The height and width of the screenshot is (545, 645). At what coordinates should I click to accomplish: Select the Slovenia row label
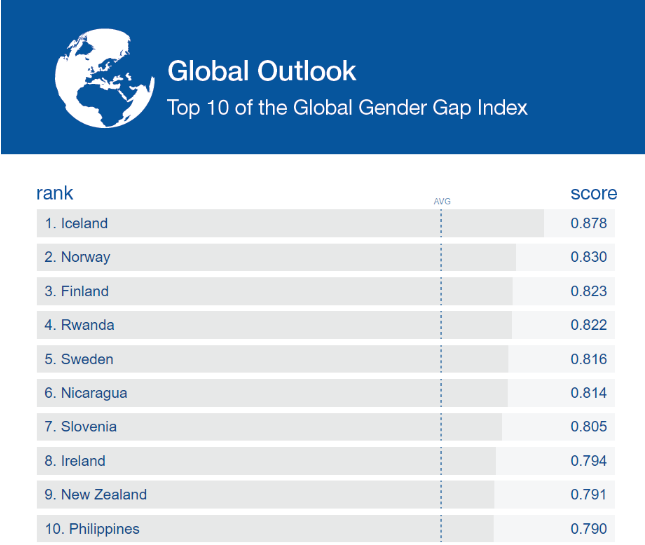pos(80,427)
